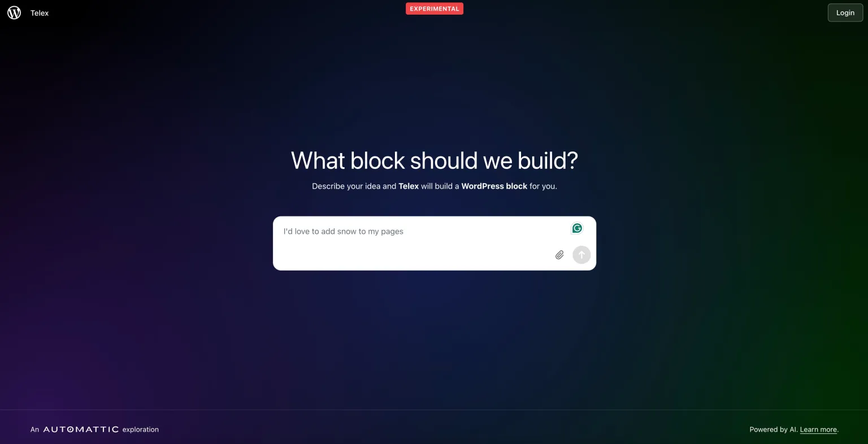Open the Login button
Screen dimensions: 868x444
845,12
